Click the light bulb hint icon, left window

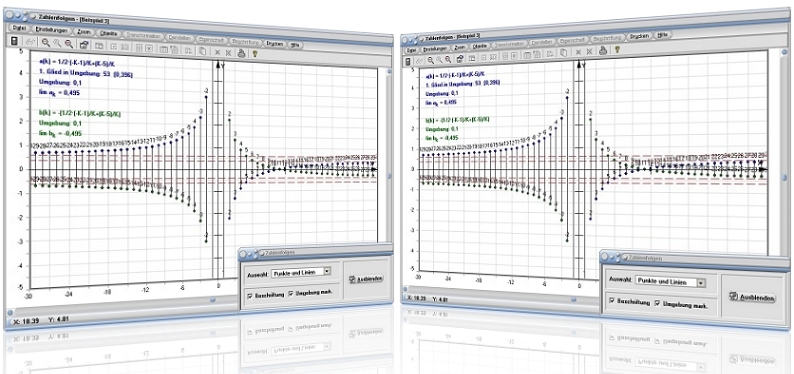(255, 53)
